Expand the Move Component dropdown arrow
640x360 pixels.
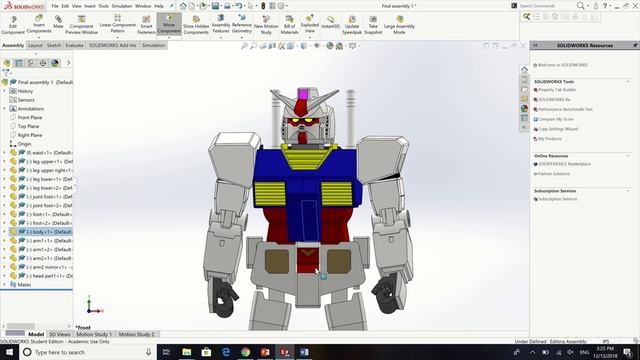(169, 37)
